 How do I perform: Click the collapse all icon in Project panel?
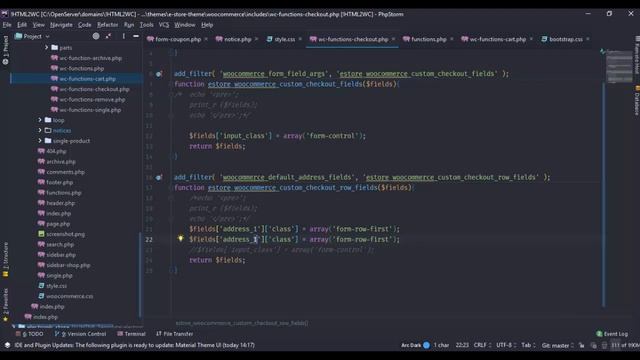tap(108, 36)
